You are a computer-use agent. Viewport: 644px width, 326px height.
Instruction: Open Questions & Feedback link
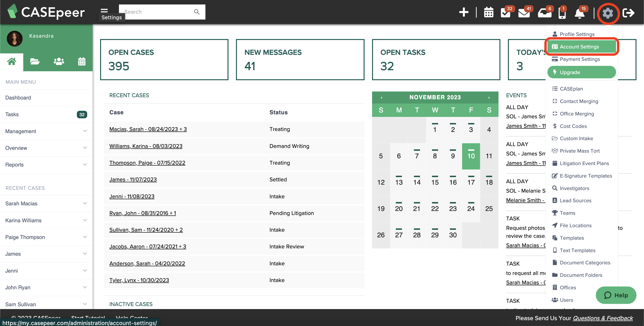603,318
